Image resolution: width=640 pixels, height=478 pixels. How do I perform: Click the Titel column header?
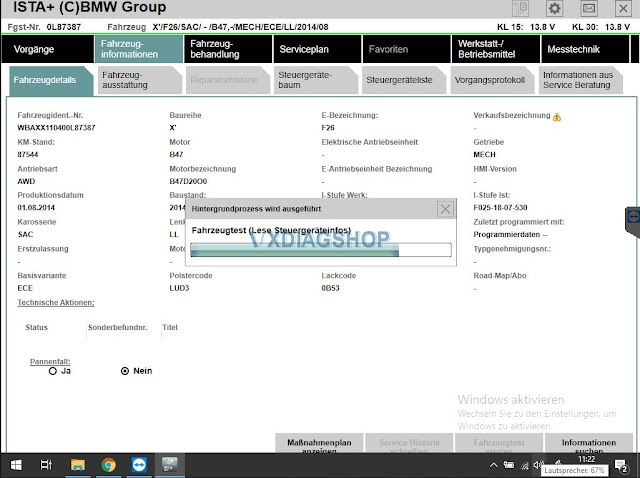coord(170,327)
